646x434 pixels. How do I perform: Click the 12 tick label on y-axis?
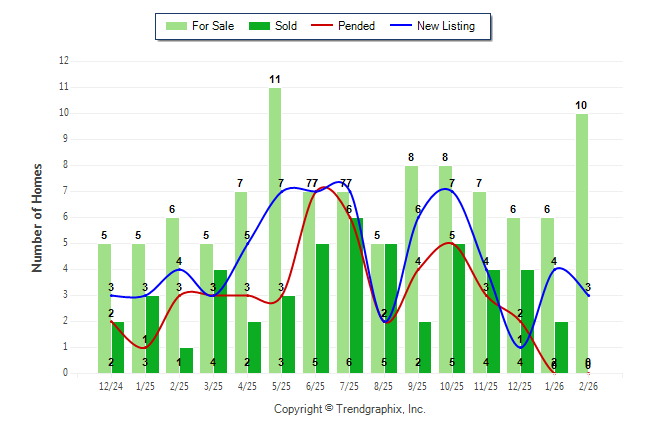64,61
